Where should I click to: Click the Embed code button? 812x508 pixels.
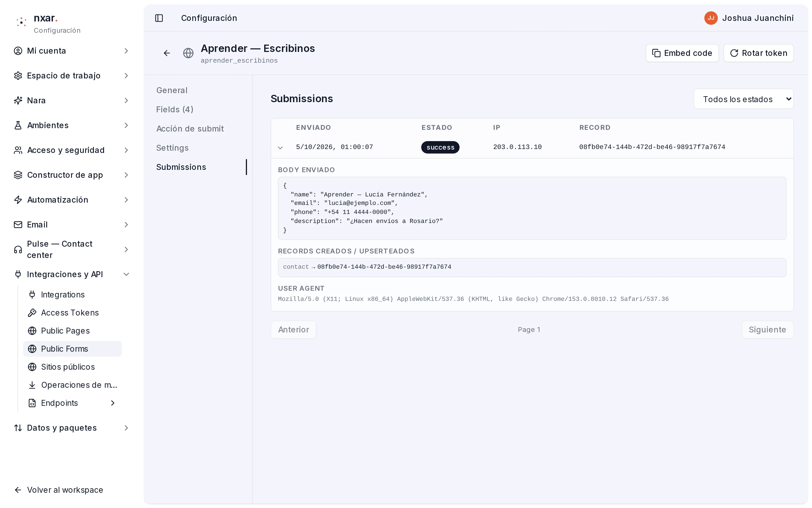pos(682,53)
